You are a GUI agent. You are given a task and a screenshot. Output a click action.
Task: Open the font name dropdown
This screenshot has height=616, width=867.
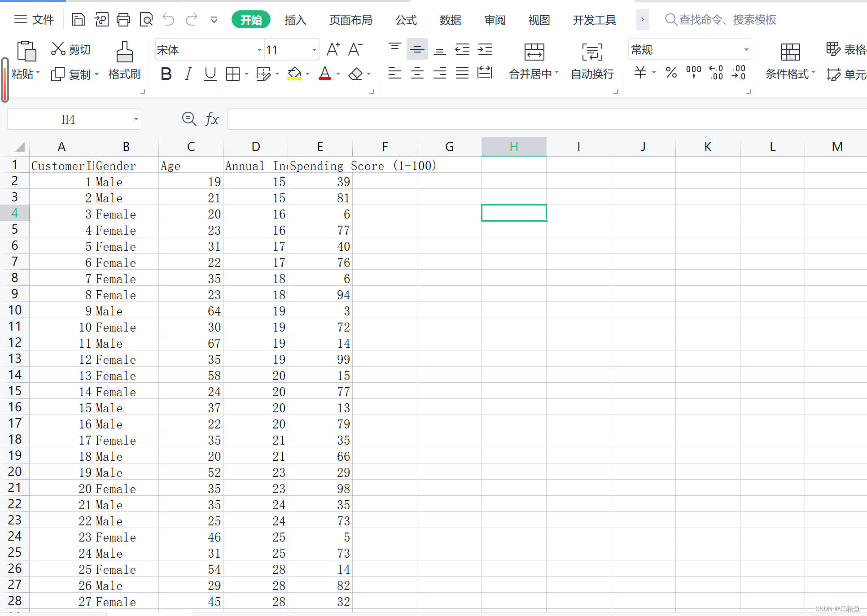(259, 50)
